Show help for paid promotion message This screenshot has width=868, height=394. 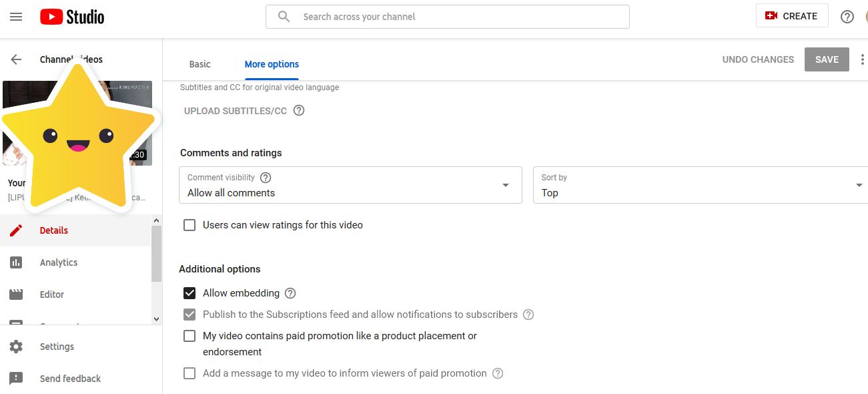tap(498, 373)
